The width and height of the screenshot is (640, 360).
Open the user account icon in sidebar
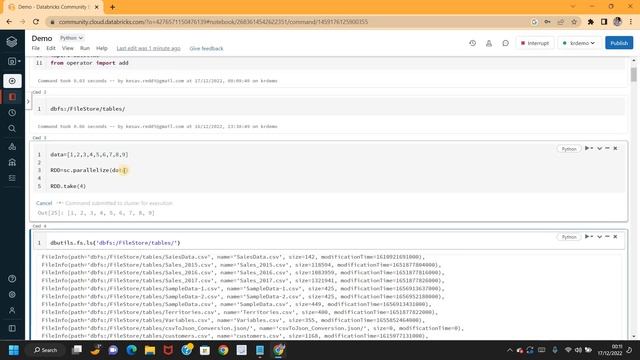(12, 310)
